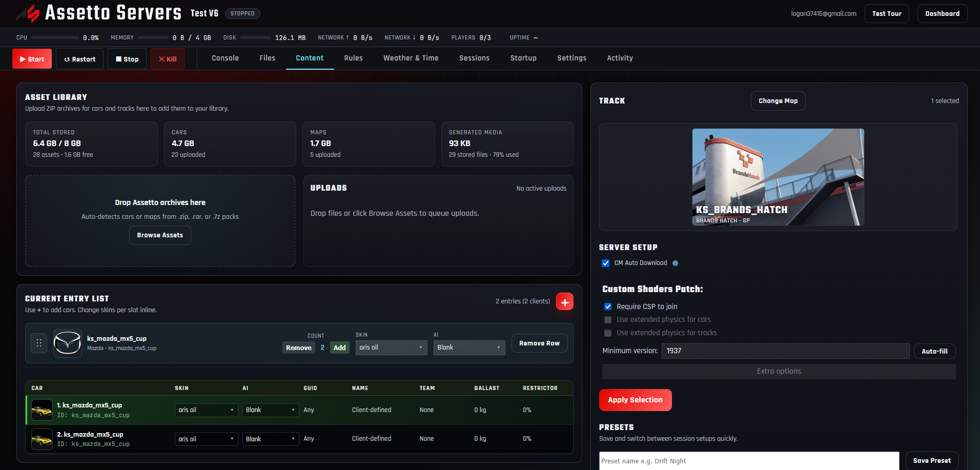Click Browse Assets button

[x=160, y=235]
